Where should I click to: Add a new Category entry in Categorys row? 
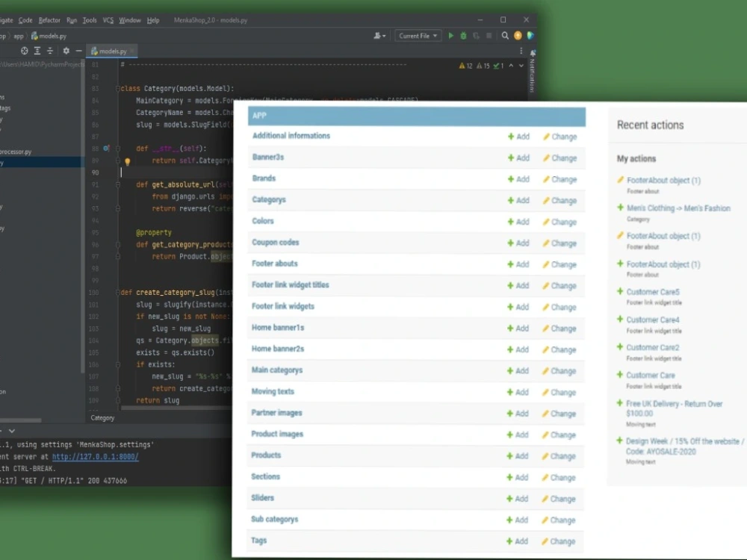518,200
